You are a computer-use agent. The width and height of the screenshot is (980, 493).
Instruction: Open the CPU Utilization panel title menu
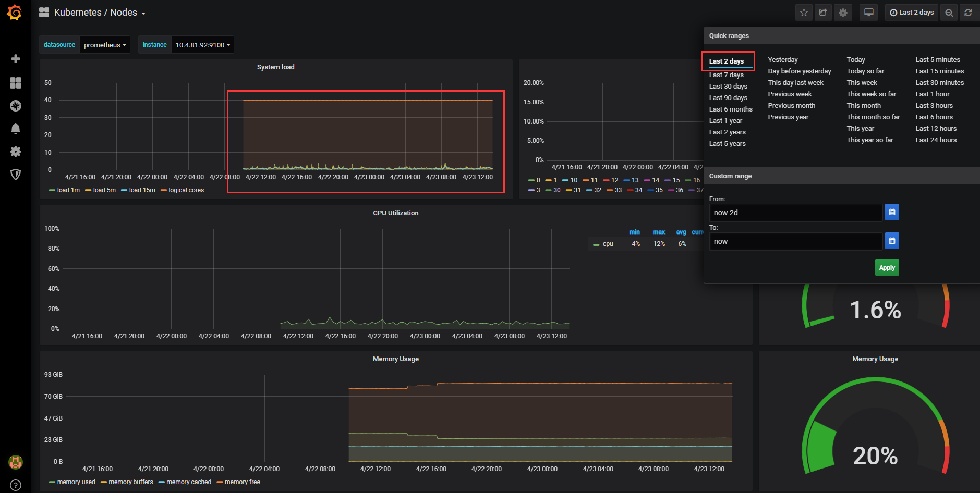pos(396,213)
